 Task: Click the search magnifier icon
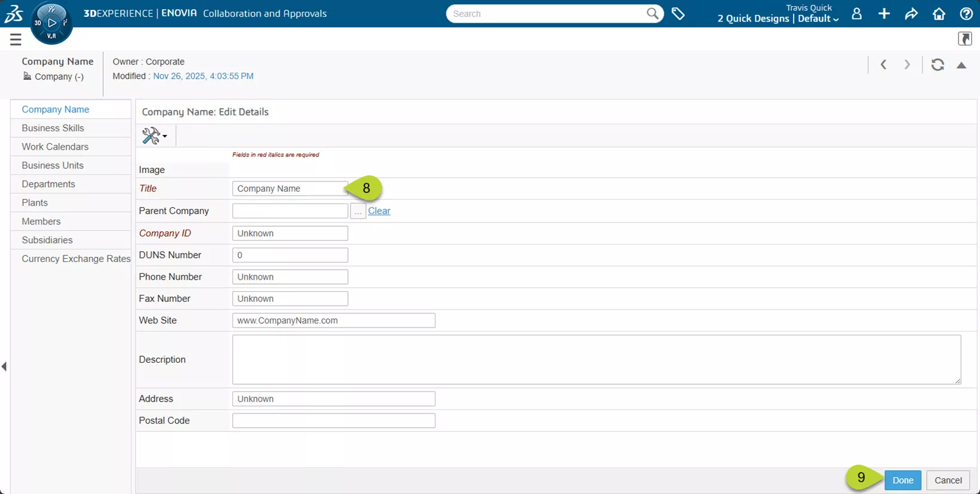pyautogui.click(x=652, y=13)
